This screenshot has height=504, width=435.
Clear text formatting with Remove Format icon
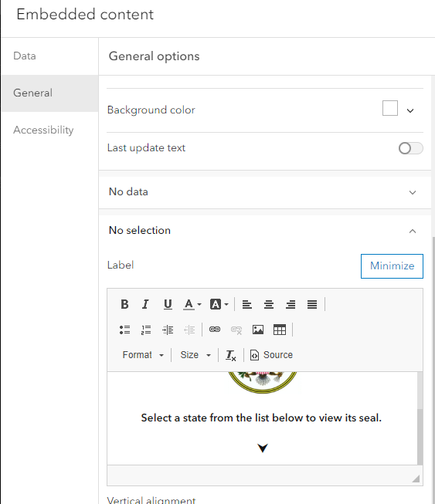[231, 355]
